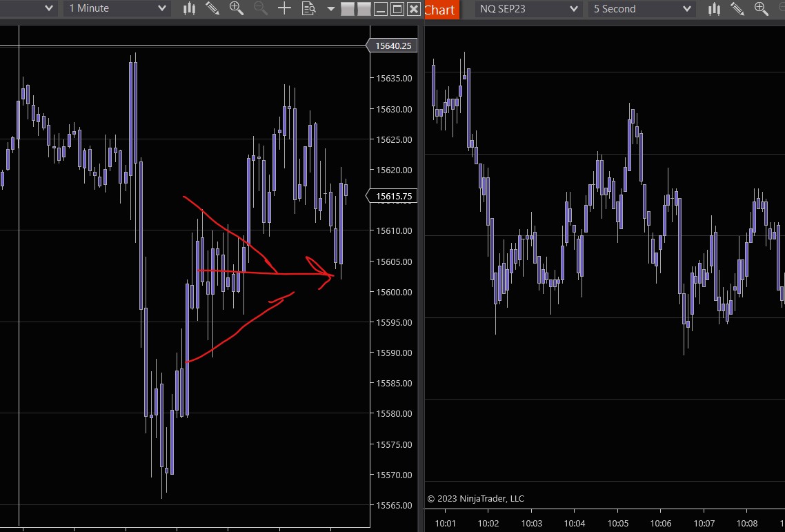The width and height of the screenshot is (785, 532).
Task: Select the orange Chart tab
Action: tap(441, 10)
